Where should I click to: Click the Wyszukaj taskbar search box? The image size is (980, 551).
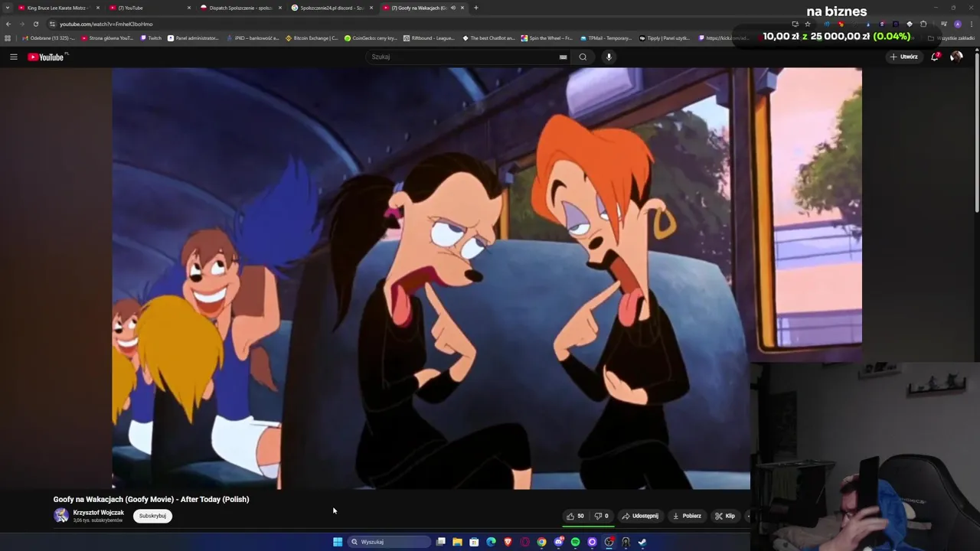(389, 542)
